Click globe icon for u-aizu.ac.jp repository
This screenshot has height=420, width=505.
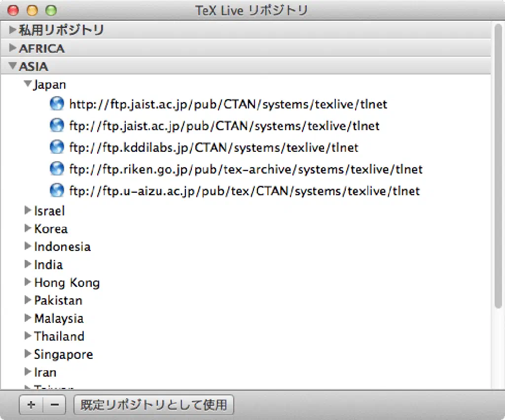point(57,190)
